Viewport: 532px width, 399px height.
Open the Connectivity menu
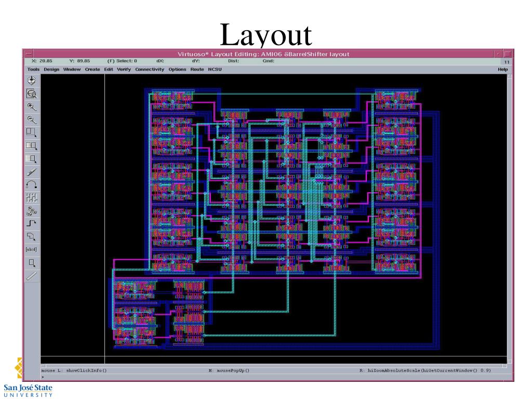[x=150, y=69]
